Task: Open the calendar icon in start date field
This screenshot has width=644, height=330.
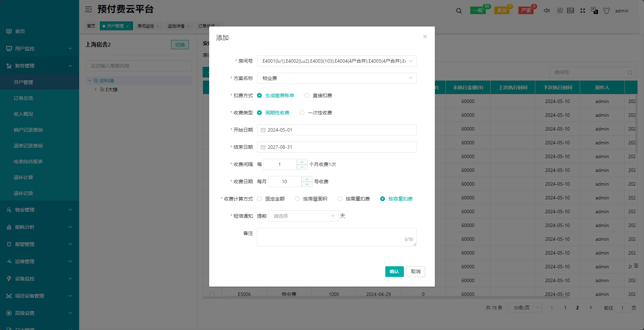Action: point(263,130)
